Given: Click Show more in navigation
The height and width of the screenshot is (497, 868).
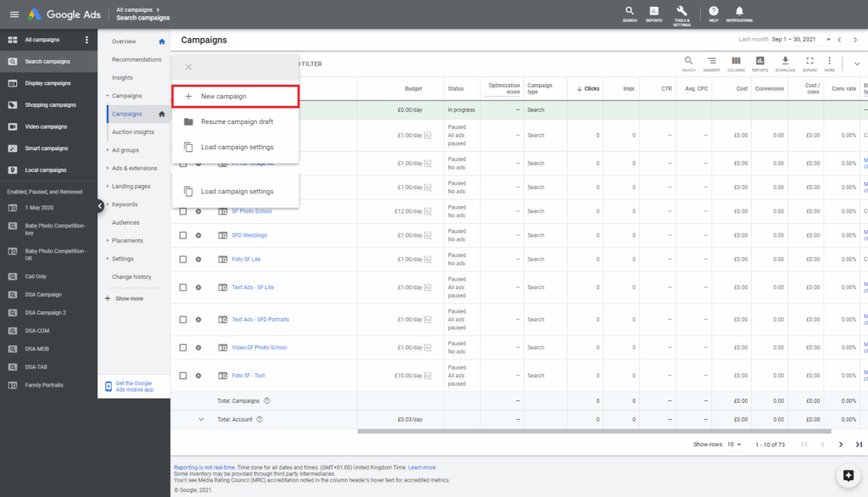Looking at the screenshot, I should [x=124, y=299].
